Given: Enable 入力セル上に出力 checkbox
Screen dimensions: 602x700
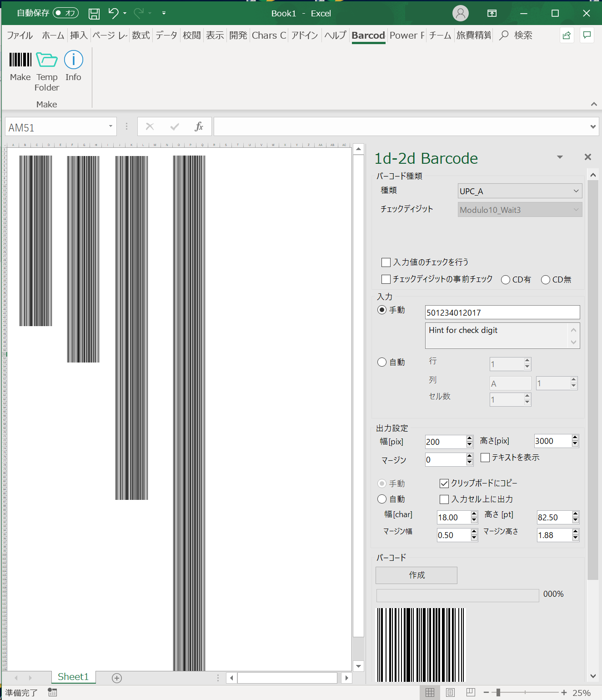Looking at the screenshot, I should pyautogui.click(x=444, y=499).
